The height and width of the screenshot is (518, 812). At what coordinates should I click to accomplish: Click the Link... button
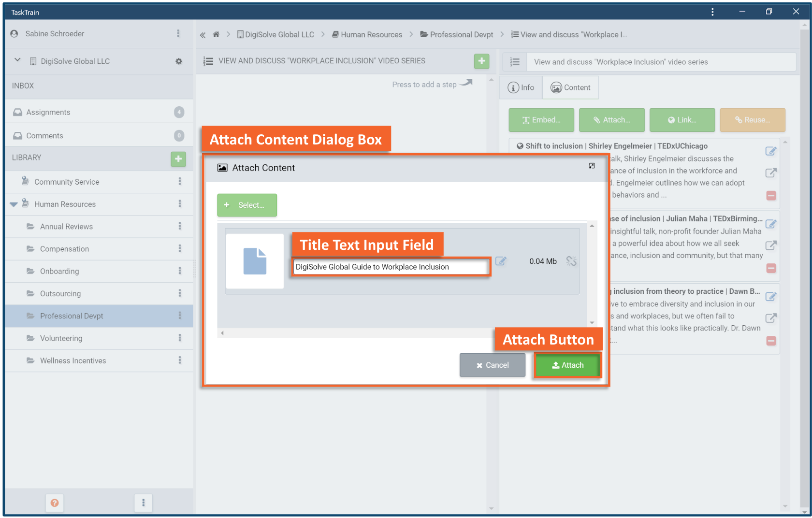click(682, 120)
